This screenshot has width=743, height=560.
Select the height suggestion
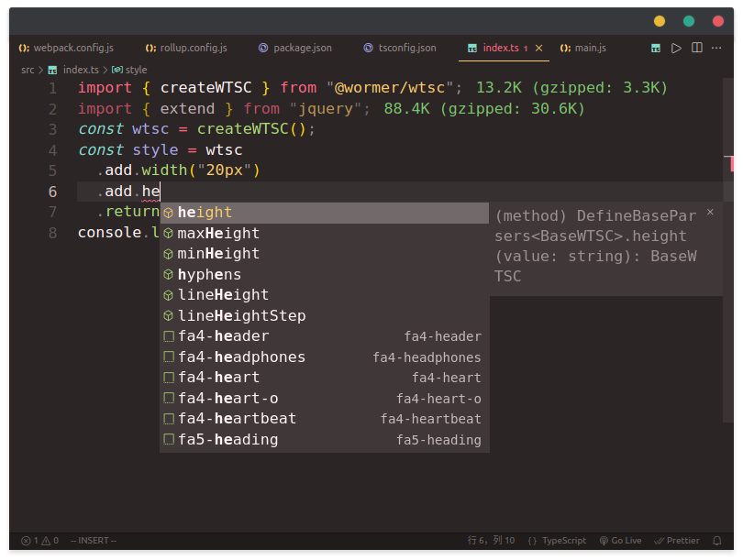click(x=324, y=213)
